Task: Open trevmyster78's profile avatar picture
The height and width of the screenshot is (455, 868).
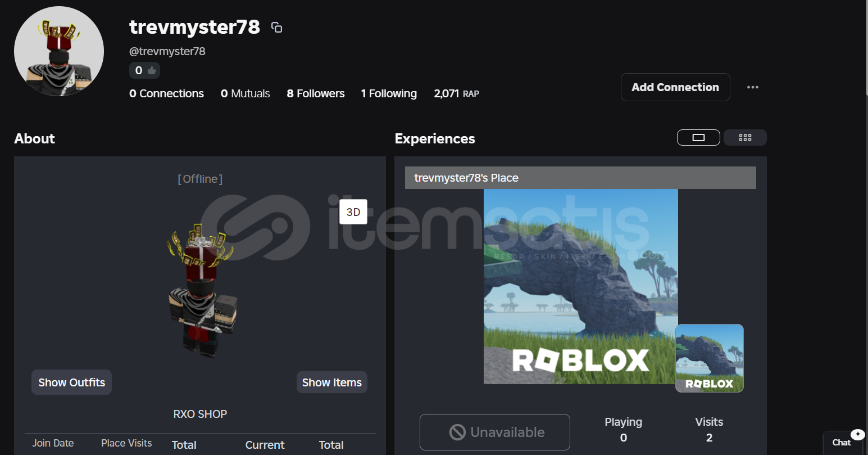Action: click(59, 51)
